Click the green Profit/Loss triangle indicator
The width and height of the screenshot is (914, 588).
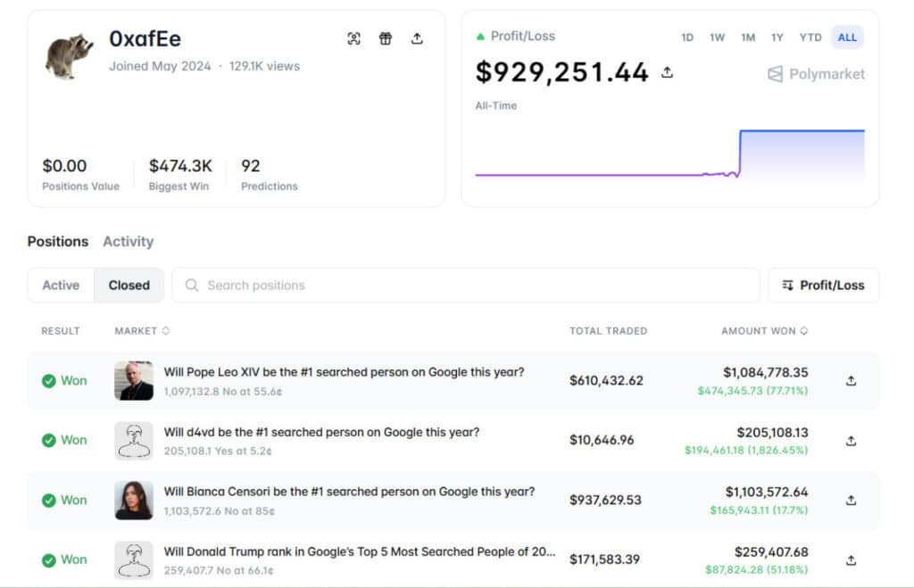(x=480, y=37)
